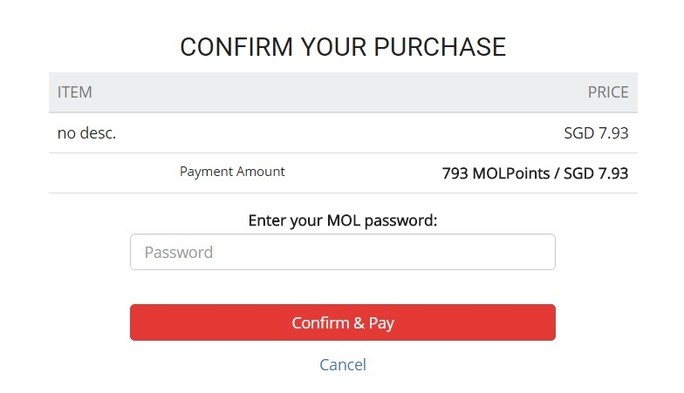Click the gray table header bar center
This screenshot has width=684, height=393.
click(x=343, y=92)
